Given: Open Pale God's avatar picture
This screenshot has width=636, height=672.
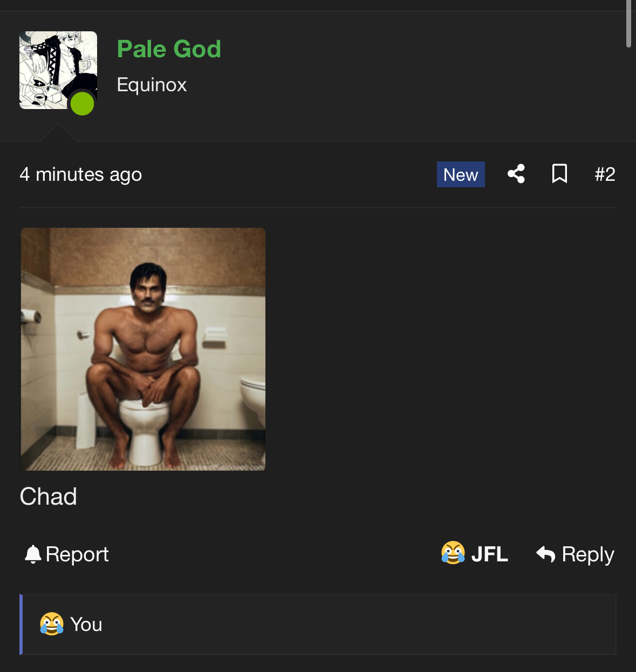Looking at the screenshot, I should pos(58,70).
